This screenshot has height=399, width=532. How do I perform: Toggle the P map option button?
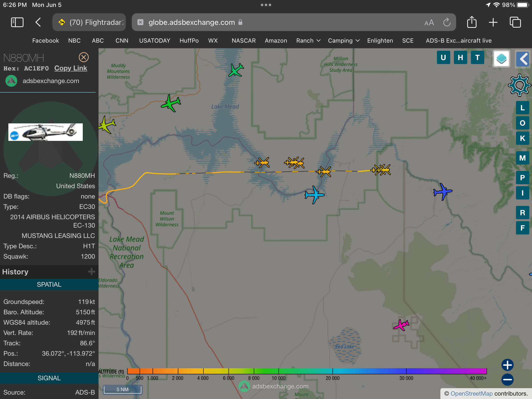[x=522, y=178]
